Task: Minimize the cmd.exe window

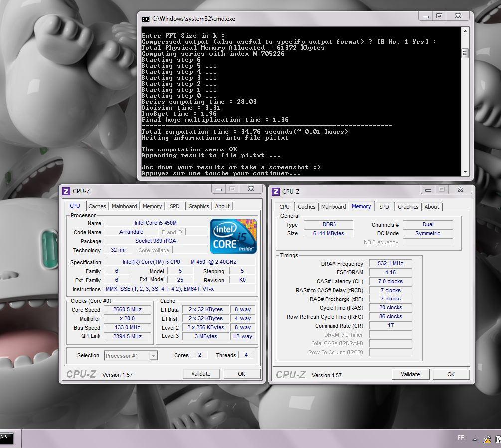Action: click(x=426, y=16)
